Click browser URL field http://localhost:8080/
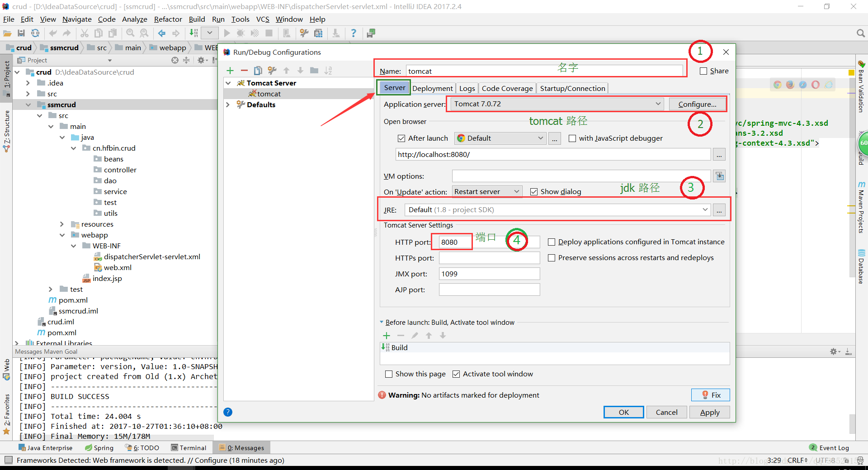 pyautogui.click(x=553, y=154)
